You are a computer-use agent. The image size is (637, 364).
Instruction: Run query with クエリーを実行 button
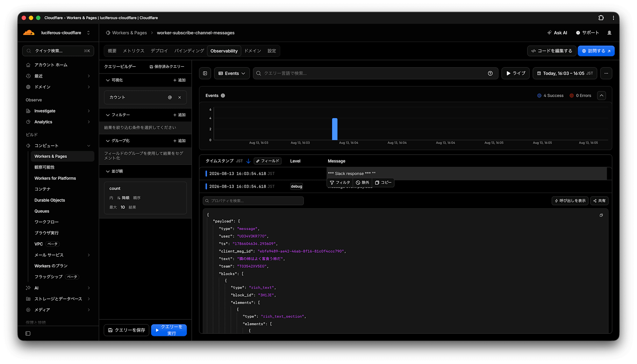tap(169, 330)
